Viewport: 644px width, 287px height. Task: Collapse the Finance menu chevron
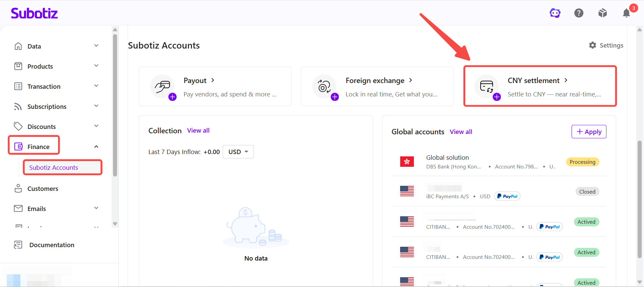click(x=96, y=147)
